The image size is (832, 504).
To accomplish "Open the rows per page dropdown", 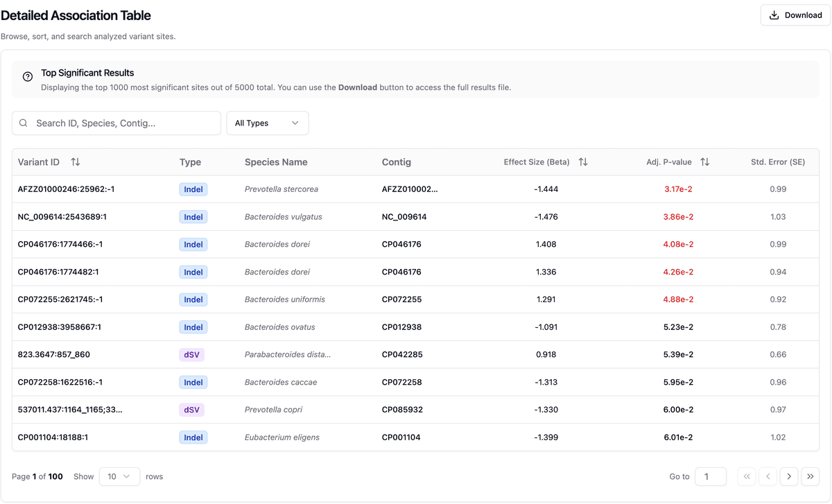I will point(119,476).
